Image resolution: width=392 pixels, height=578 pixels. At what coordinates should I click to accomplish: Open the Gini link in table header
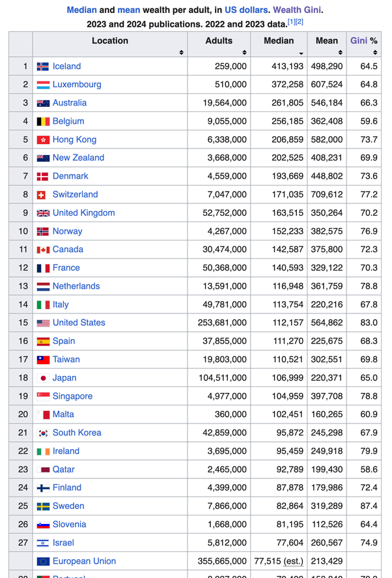click(x=359, y=40)
